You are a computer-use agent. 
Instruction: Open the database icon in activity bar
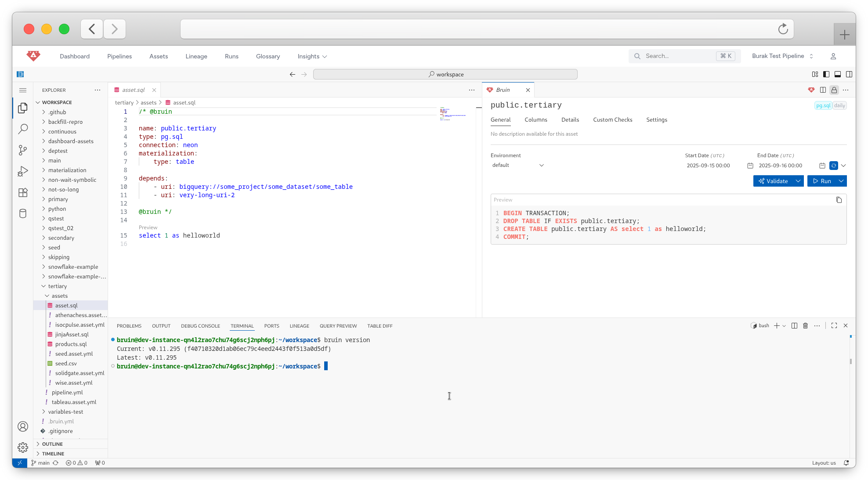coord(23,213)
